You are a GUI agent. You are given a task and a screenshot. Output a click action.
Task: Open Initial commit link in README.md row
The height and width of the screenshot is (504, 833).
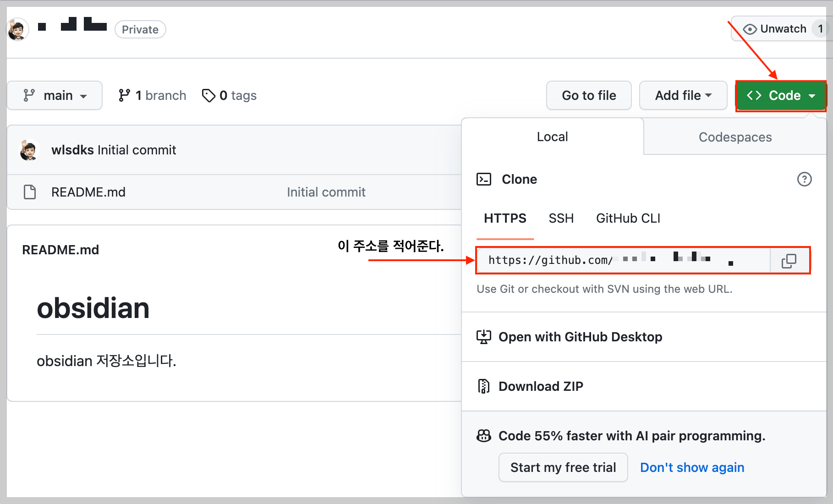(x=326, y=192)
